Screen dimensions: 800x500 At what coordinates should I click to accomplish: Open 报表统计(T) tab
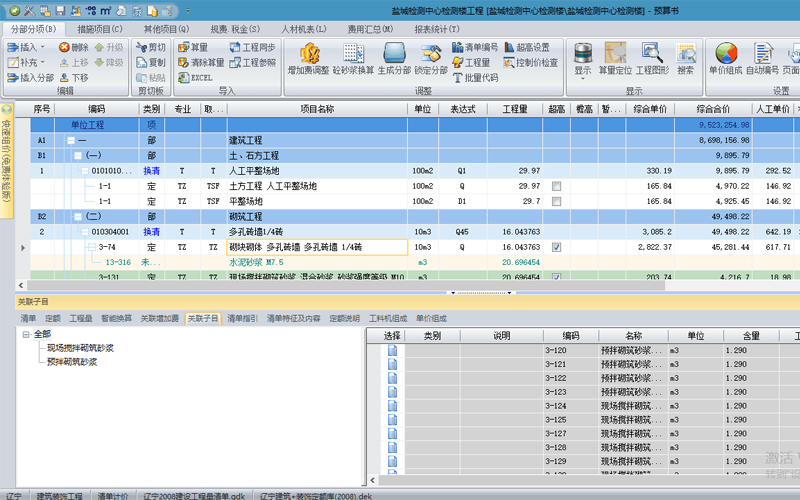(437, 29)
